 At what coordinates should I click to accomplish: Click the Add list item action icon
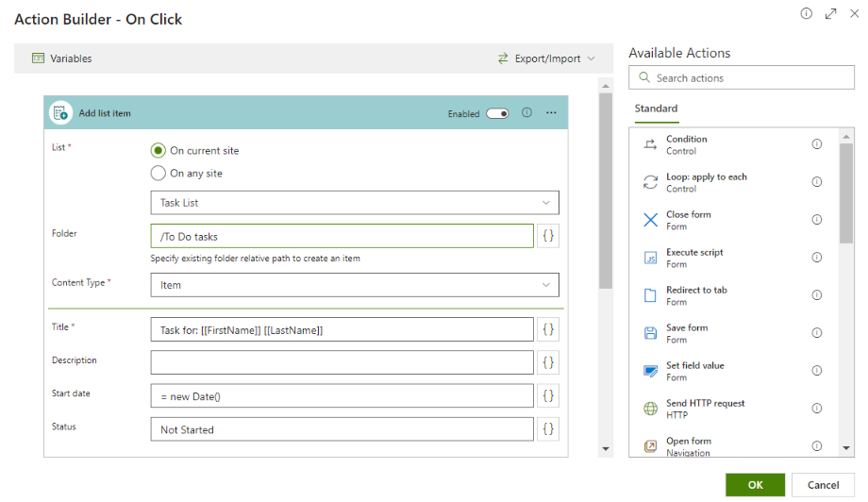[60, 113]
